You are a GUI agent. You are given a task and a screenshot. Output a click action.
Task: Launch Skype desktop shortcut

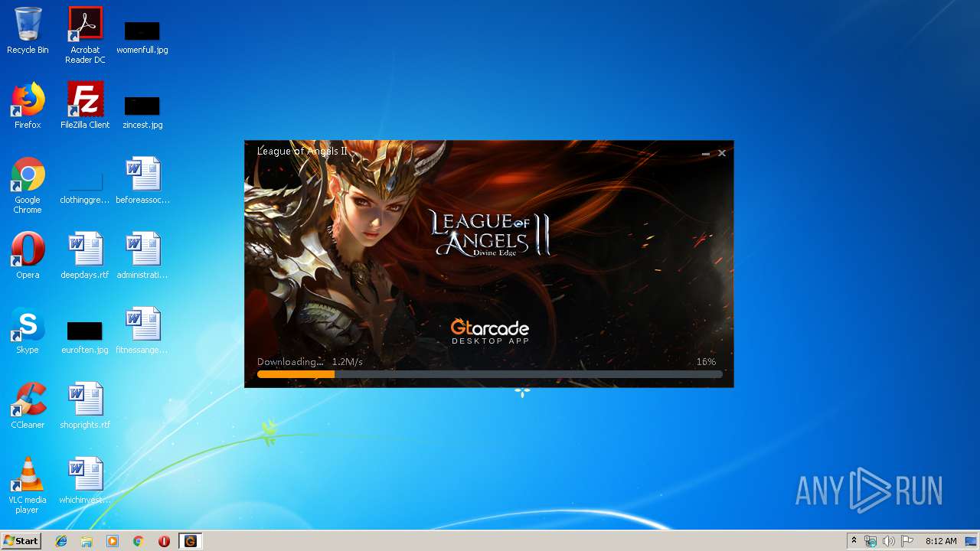(x=28, y=331)
